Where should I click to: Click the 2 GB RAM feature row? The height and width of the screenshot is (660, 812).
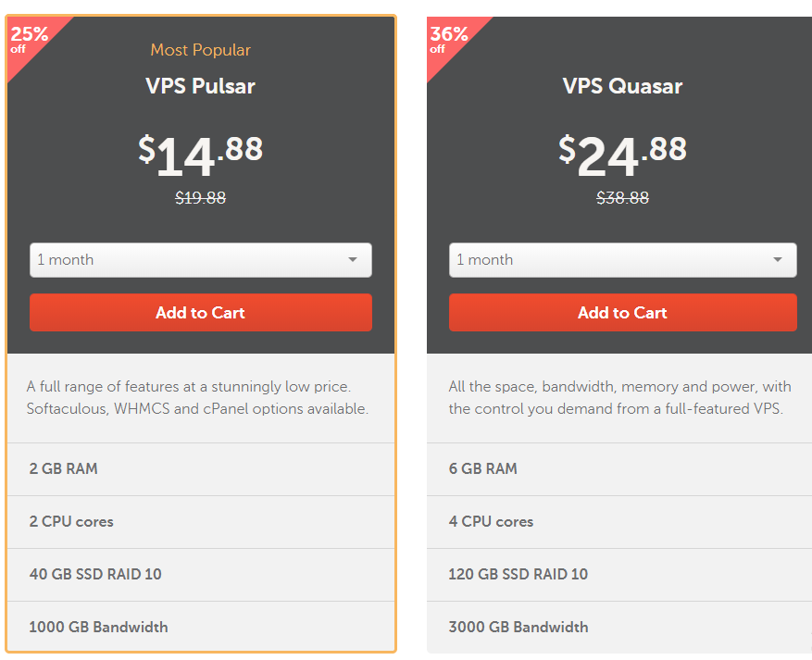coord(200,468)
